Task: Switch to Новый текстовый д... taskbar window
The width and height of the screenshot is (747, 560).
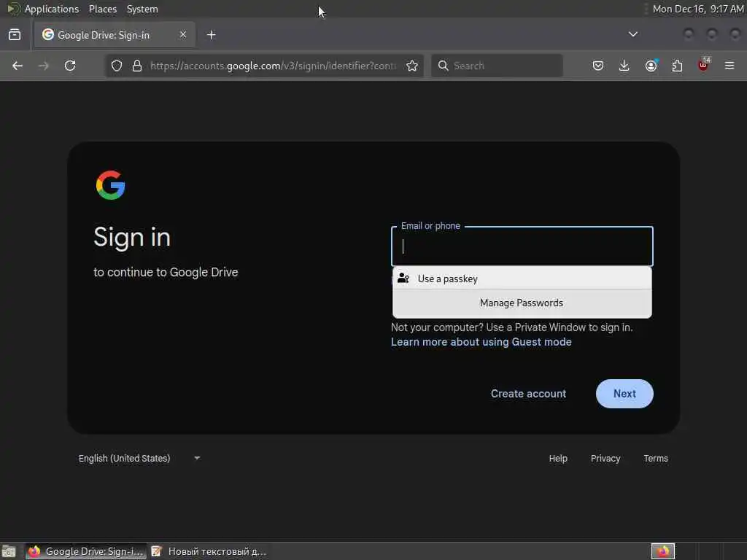Action: click(209, 551)
